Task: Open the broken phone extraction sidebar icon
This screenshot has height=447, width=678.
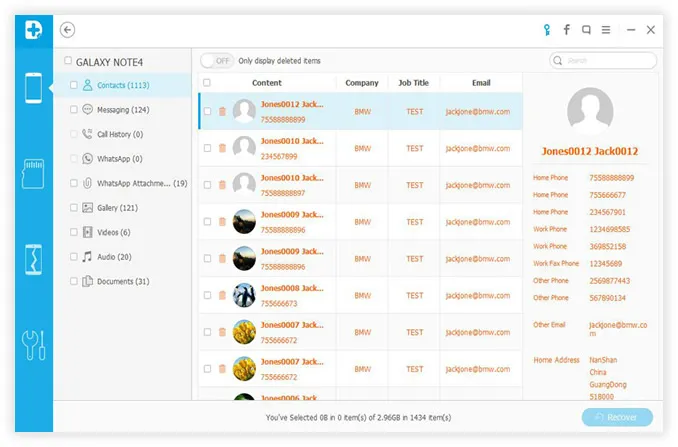Action: tap(33, 259)
